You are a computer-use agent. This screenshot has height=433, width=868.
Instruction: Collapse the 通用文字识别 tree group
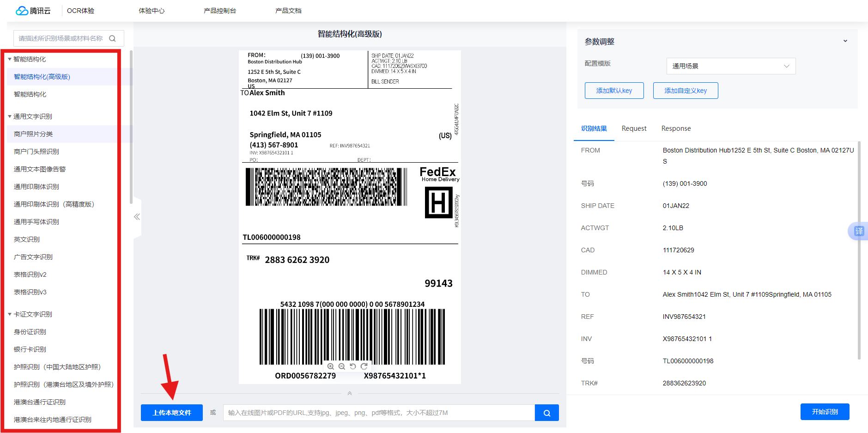coord(10,116)
